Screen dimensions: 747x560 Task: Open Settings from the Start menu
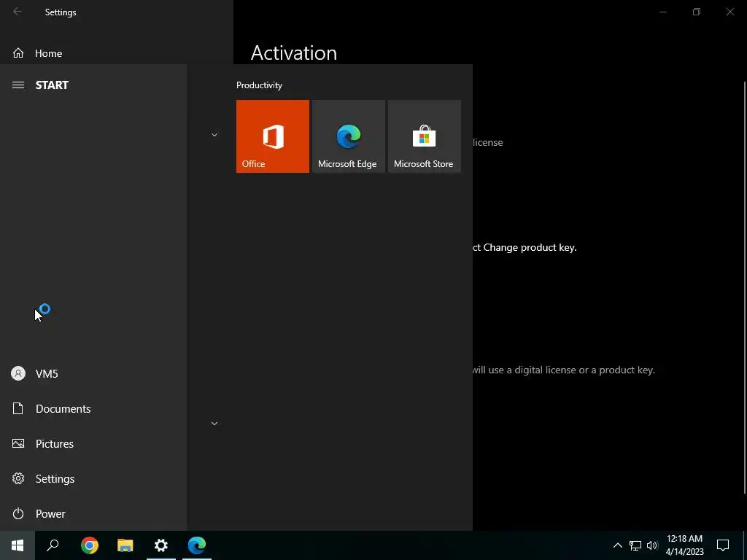point(93,478)
